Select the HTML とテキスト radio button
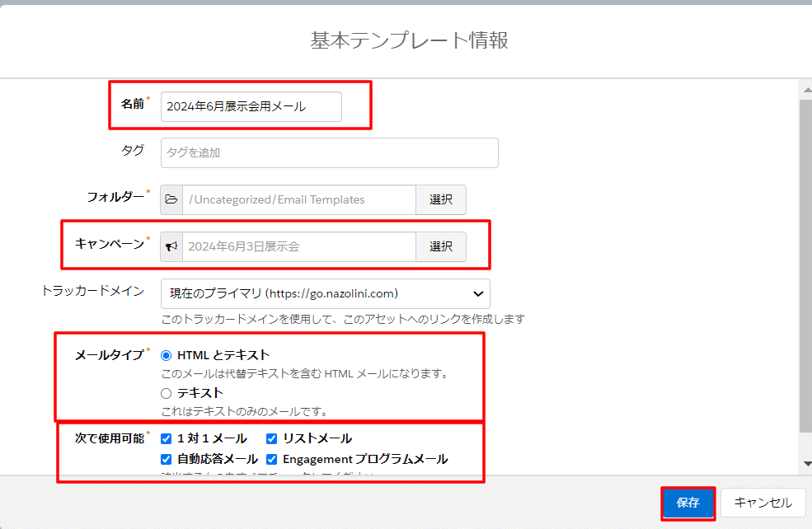 click(167, 356)
